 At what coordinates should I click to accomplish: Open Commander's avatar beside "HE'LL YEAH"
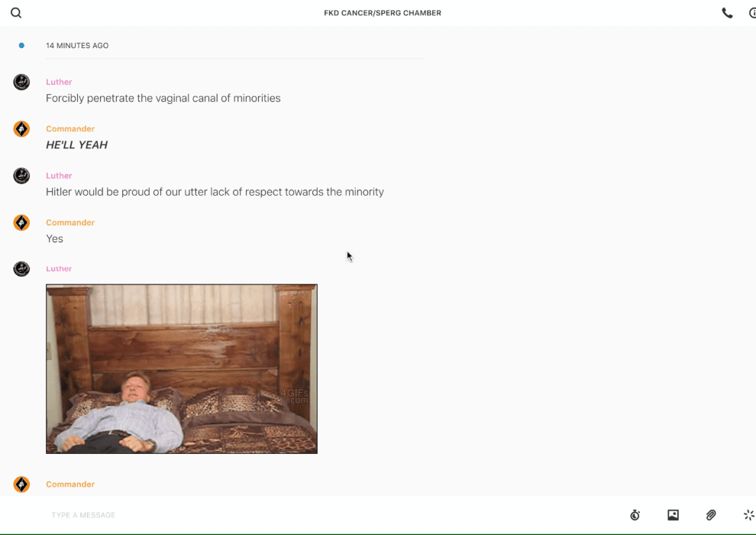pyautogui.click(x=21, y=129)
